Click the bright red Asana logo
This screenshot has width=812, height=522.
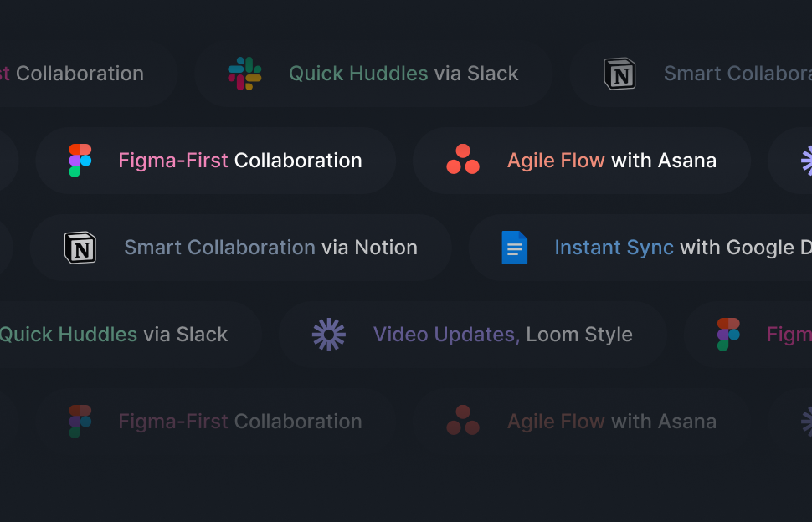(463, 160)
